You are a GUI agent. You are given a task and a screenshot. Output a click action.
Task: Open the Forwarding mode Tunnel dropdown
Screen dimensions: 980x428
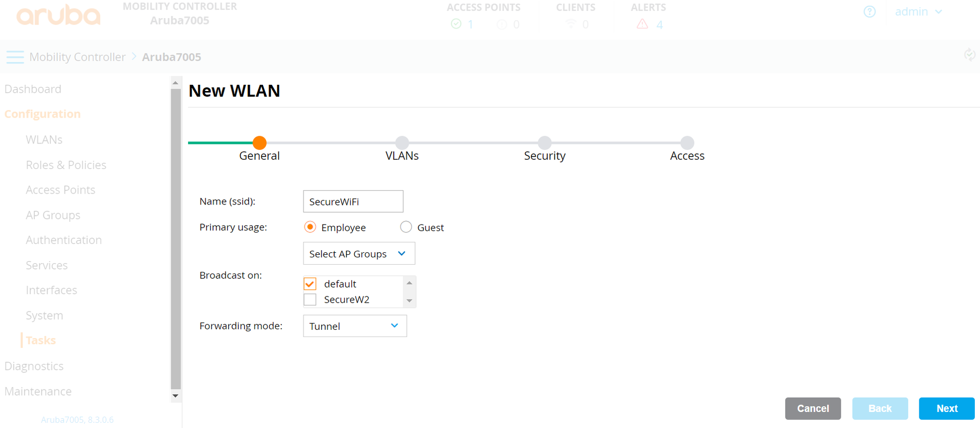[354, 326]
